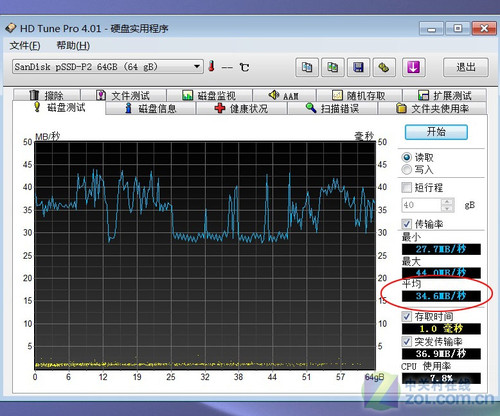Click the save screenshot floppy disk icon
Image resolution: width=500 pixels, height=416 pixels.
pyautogui.click(x=358, y=67)
